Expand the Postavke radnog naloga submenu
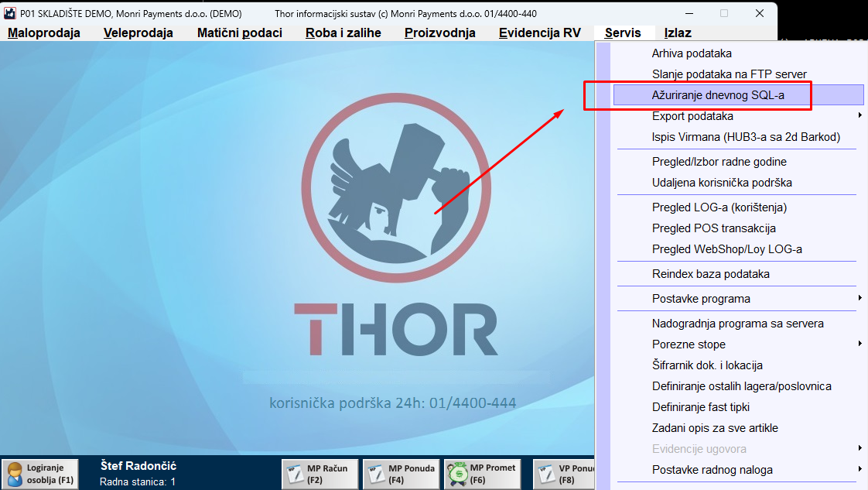Viewport: 868px width, 490px height. [739, 470]
